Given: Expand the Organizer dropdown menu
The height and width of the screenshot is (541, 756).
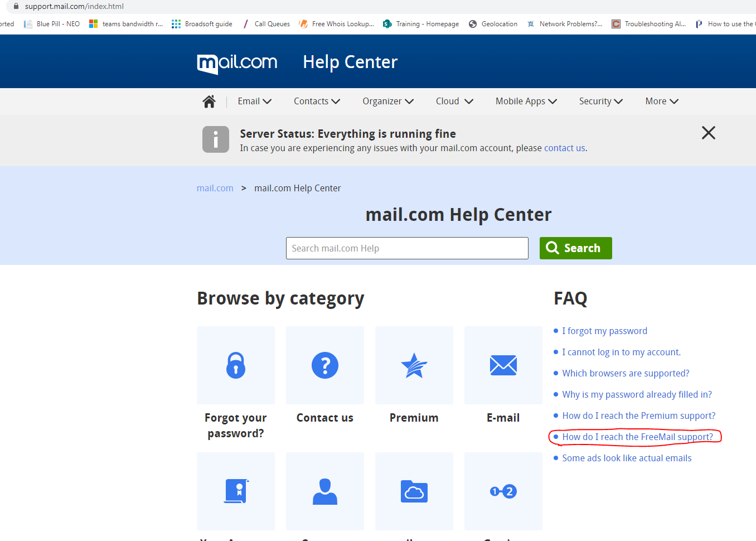Looking at the screenshot, I should (x=388, y=102).
